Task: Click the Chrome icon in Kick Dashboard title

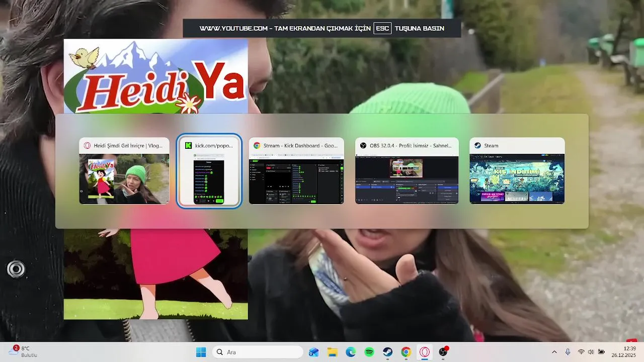Action: click(257, 146)
